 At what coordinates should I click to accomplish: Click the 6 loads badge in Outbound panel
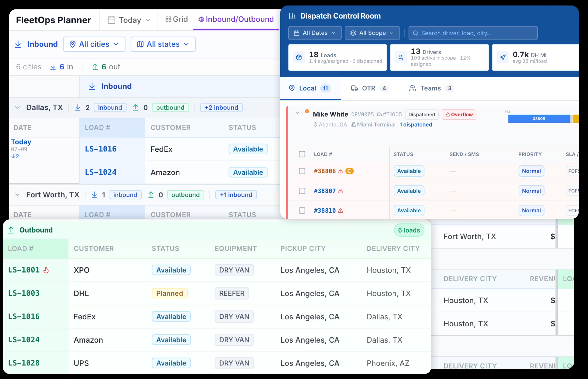click(x=409, y=230)
